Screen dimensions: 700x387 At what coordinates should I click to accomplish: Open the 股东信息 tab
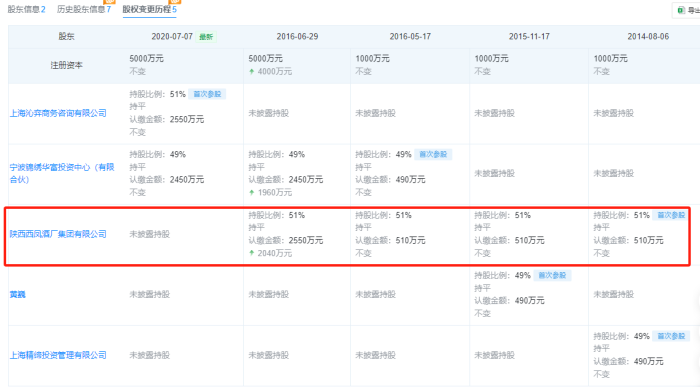pos(26,9)
